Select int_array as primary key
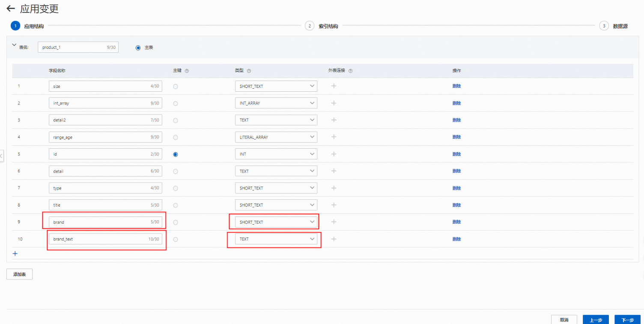 point(176,103)
